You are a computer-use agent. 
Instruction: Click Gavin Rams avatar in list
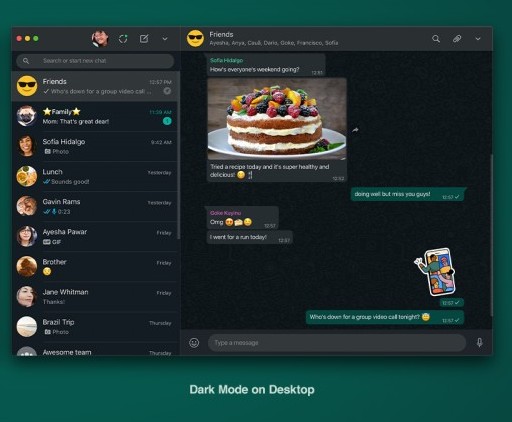tap(27, 206)
